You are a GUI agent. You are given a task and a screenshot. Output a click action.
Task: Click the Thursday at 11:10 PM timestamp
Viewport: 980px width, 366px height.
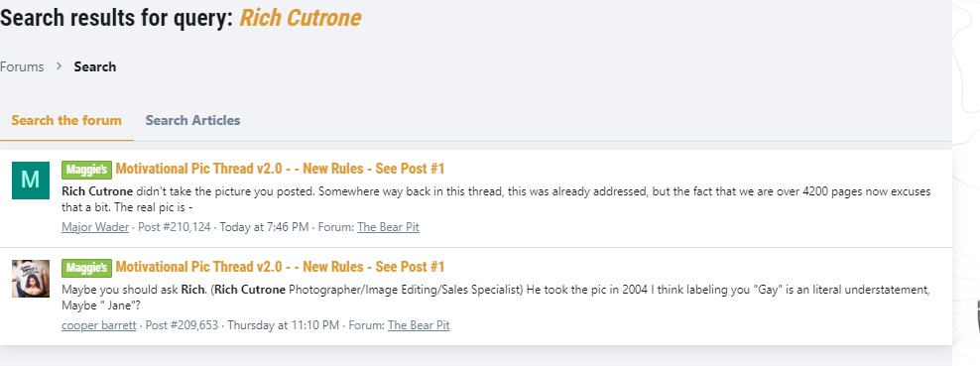click(284, 325)
